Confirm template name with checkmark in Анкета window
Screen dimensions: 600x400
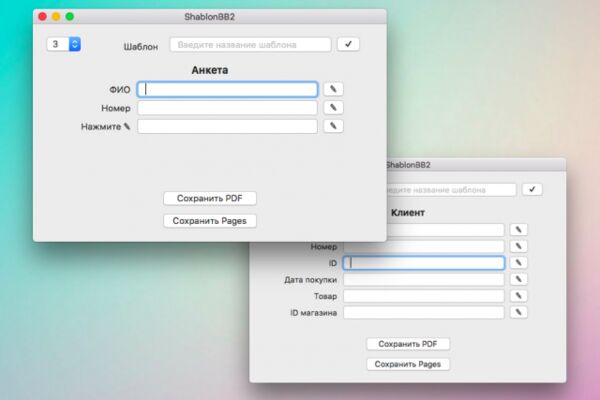[x=348, y=44]
